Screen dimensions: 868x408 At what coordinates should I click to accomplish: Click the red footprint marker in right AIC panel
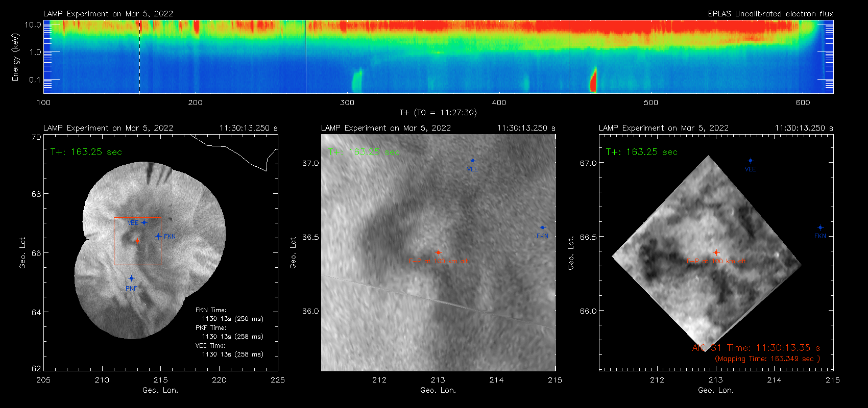(716, 252)
